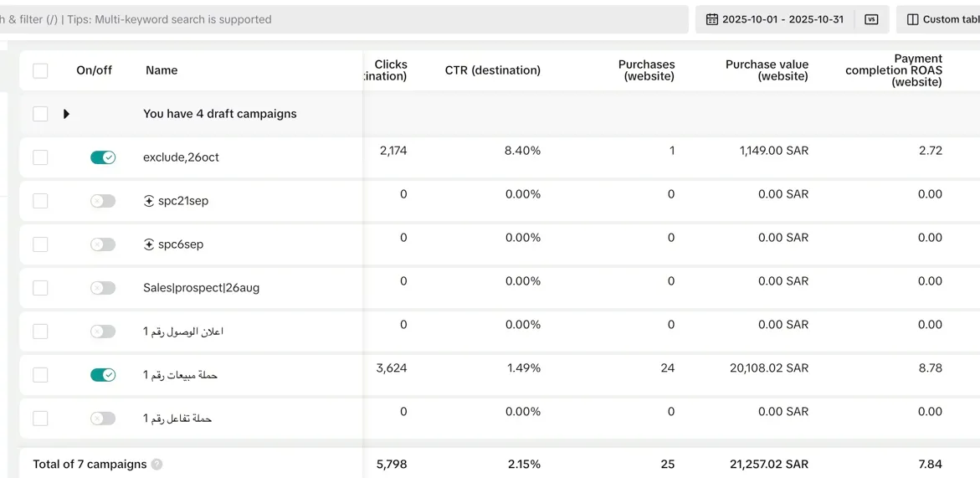This screenshot has height=478, width=980.
Task: Toggle off the exclude,26oct campaign
Action: click(103, 157)
